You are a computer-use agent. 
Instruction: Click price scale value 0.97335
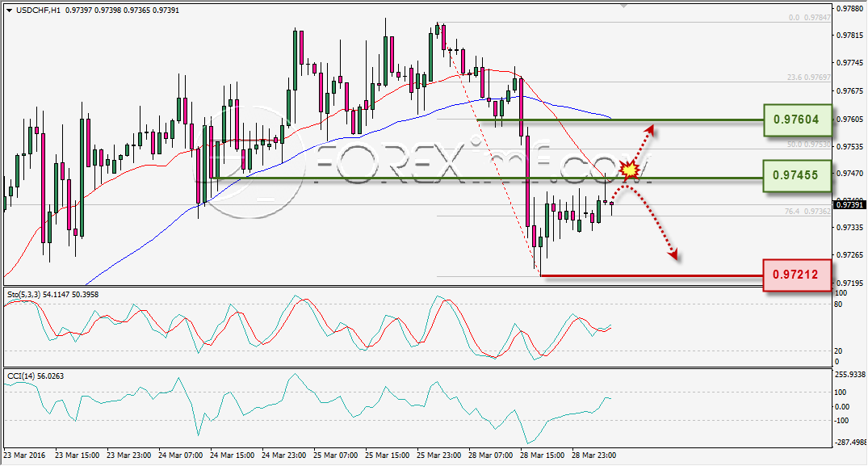(x=850, y=227)
